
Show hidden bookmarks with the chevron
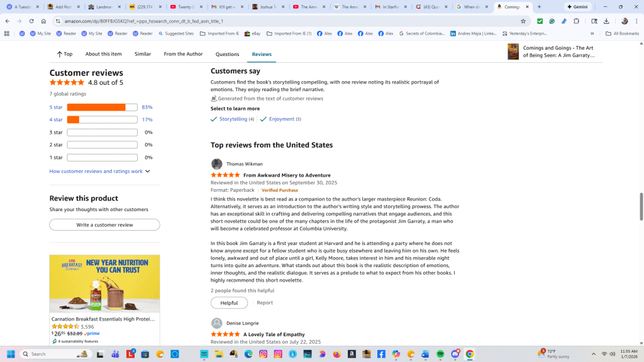coord(592,33)
